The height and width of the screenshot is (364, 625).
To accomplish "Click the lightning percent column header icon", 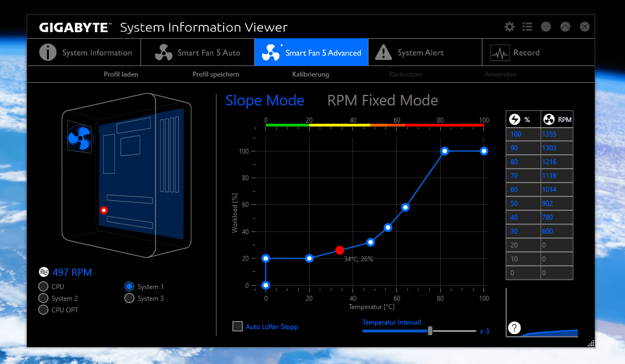I will pyautogui.click(x=515, y=119).
